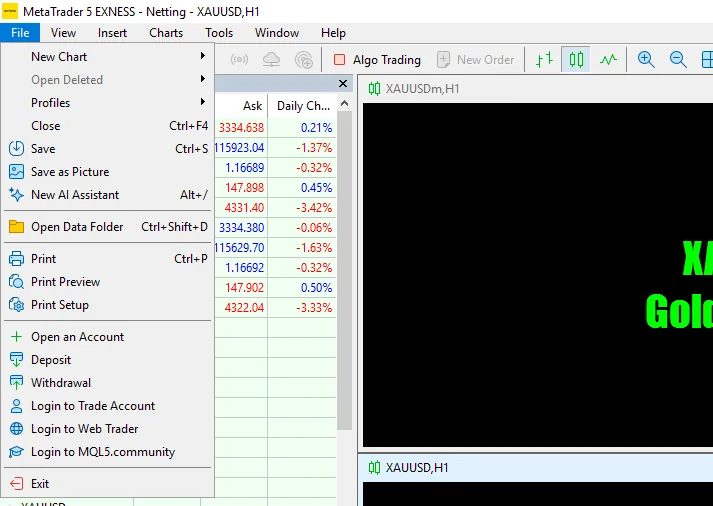Click the Login to Web Trader globe icon
713x506 pixels.
[x=16, y=429]
